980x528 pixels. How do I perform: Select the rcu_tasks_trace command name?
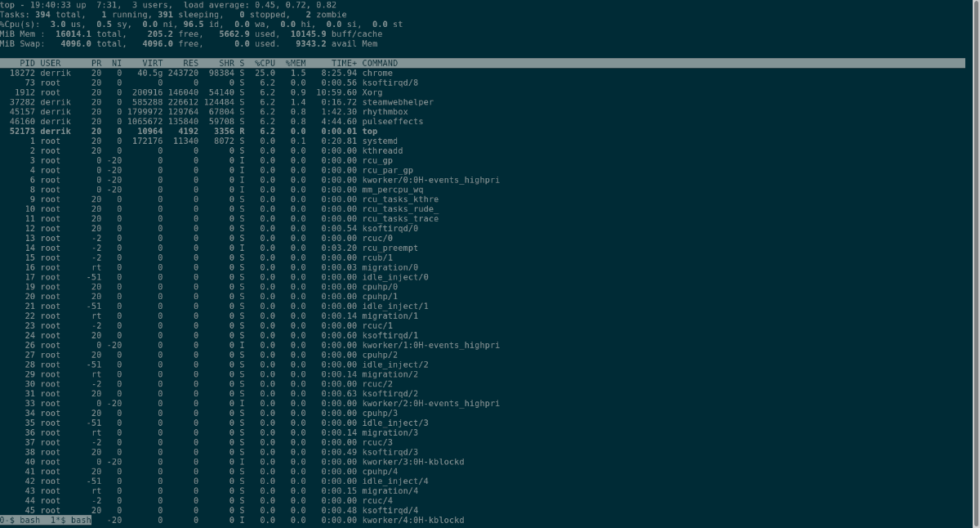click(400, 219)
